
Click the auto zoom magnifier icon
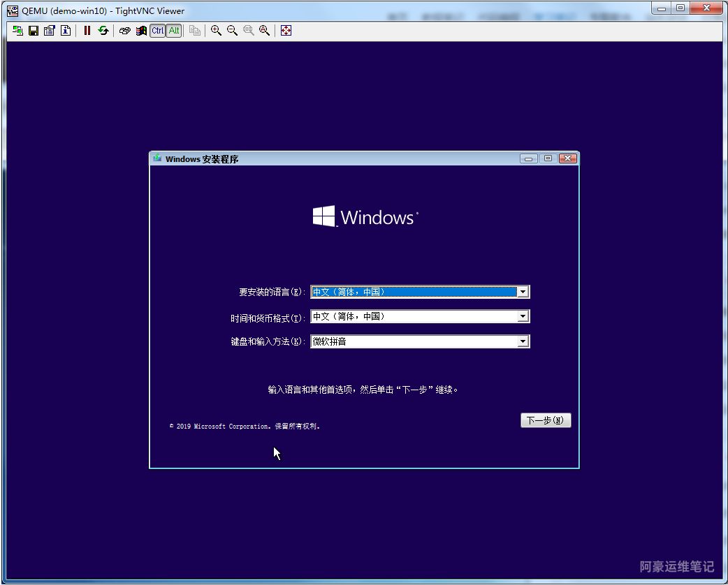[x=265, y=31]
